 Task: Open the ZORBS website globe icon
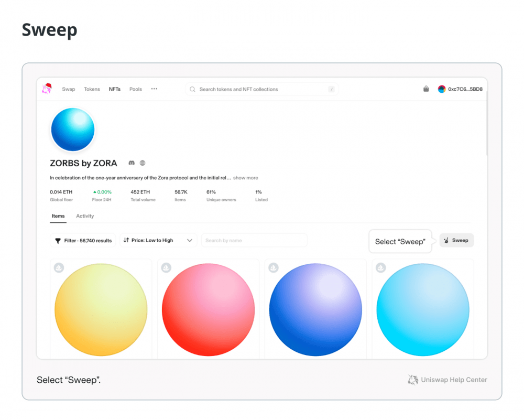[143, 163]
